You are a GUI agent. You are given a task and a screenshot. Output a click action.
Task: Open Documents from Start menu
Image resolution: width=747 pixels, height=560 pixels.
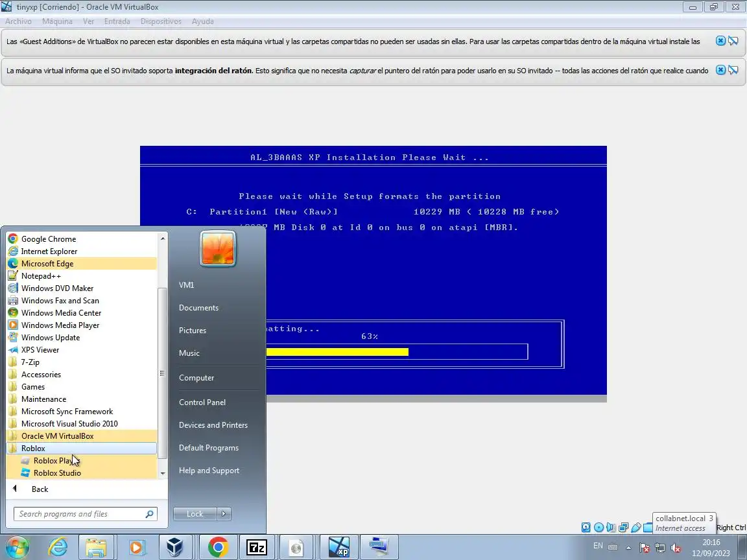[198, 308]
